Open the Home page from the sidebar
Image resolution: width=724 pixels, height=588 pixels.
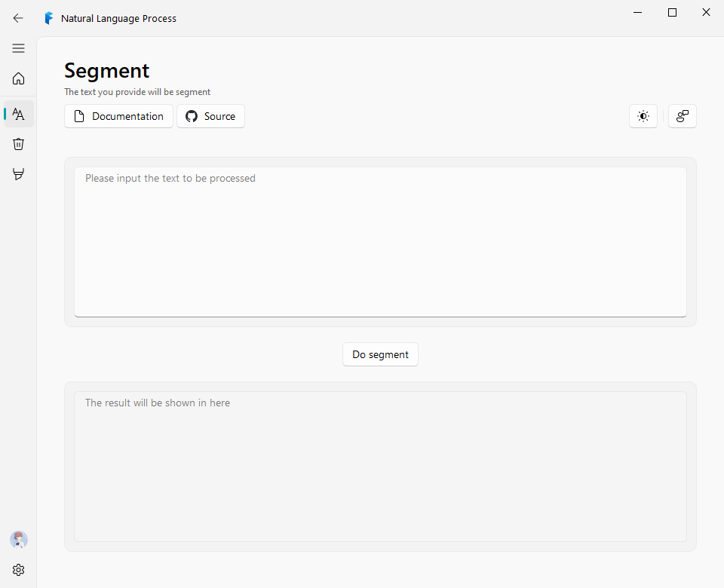(x=18, y=78)
